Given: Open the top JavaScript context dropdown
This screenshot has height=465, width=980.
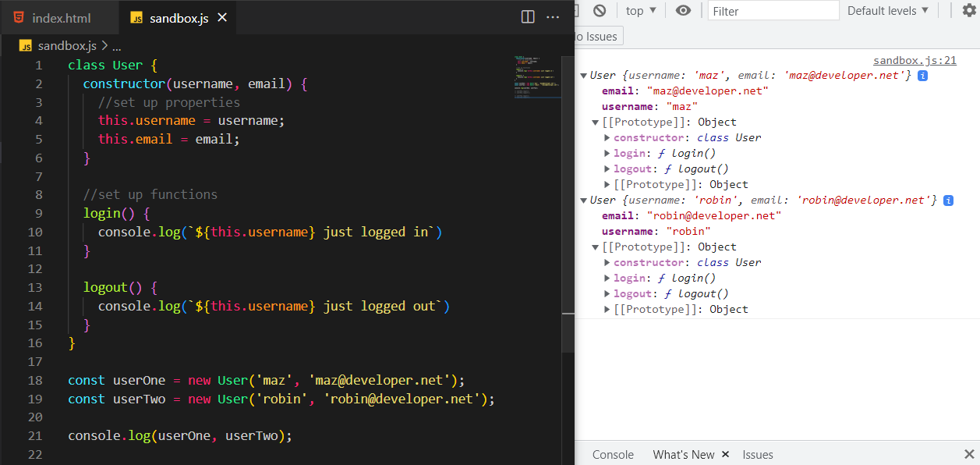Looking at the screenshot, I should pos(641,10).
